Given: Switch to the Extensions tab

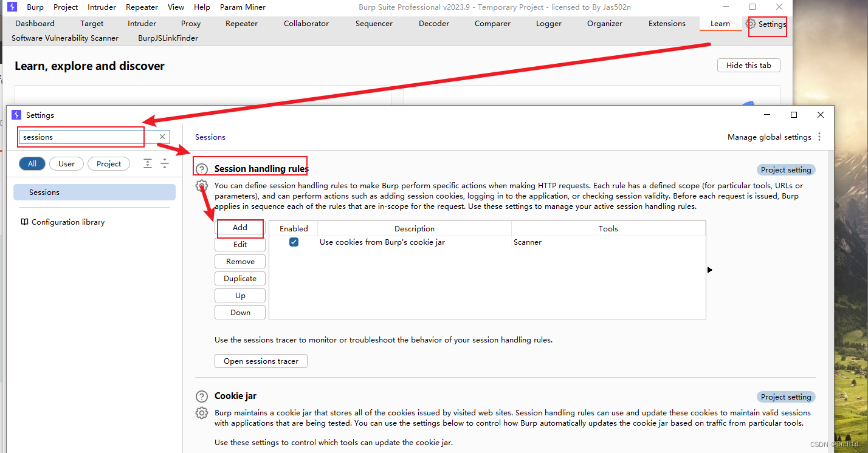Looking at the screenshot, I should [x=667, y=24].
